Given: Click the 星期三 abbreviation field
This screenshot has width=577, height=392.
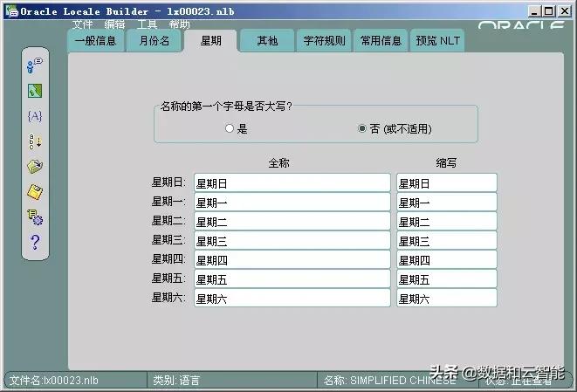Looking at the screenshot, I should click(447, 240).
